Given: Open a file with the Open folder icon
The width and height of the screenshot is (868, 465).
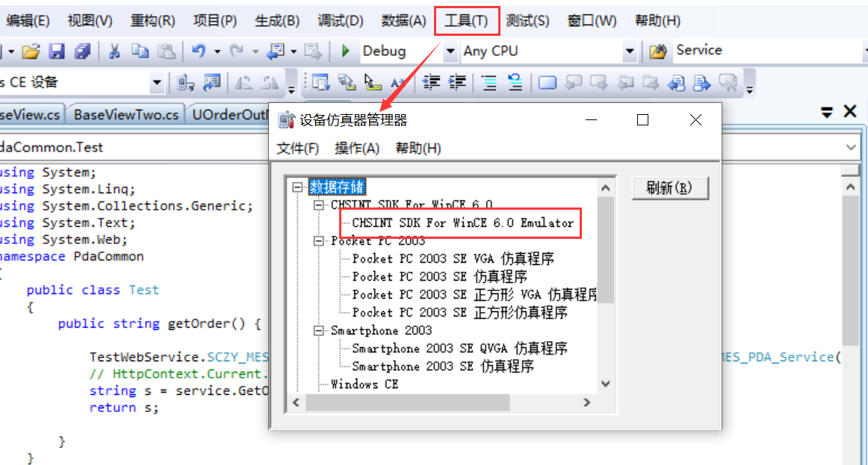Looking at the screenshot, I should 31,51.
